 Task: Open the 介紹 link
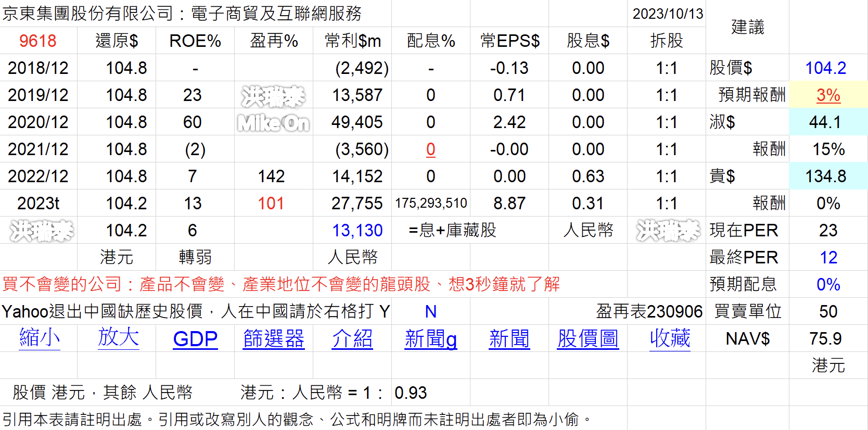[352, 338]
